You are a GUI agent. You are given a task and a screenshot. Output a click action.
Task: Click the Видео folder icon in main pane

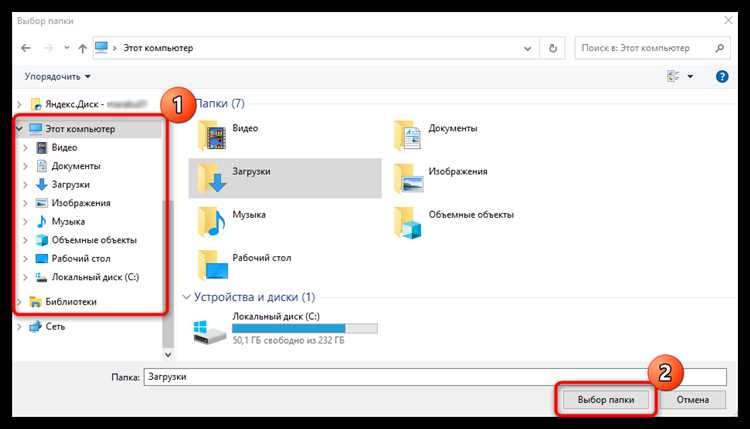(x=212, y=135)
